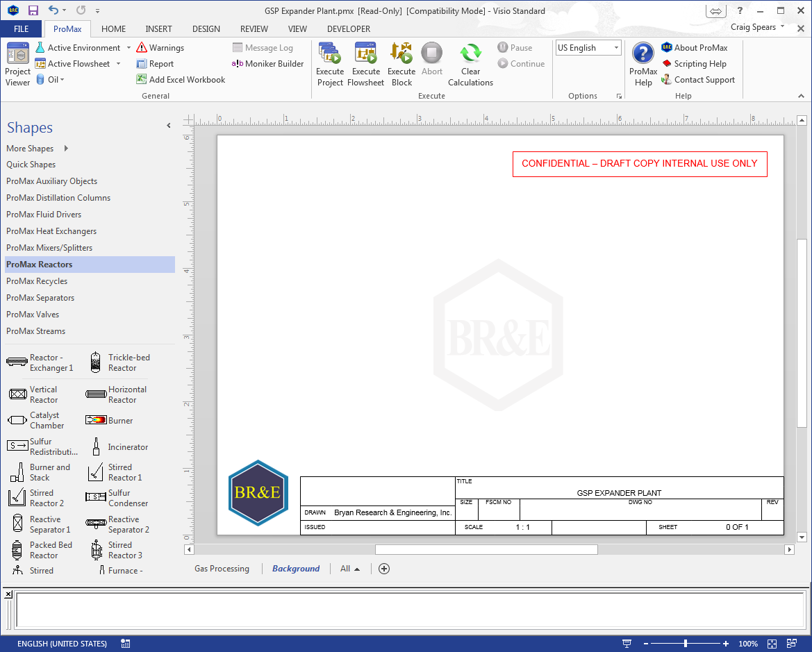Viewport: 812px width, 652px height.
Task: Collapse the Shapes pane with the arrow
Action: coord(168,125)
